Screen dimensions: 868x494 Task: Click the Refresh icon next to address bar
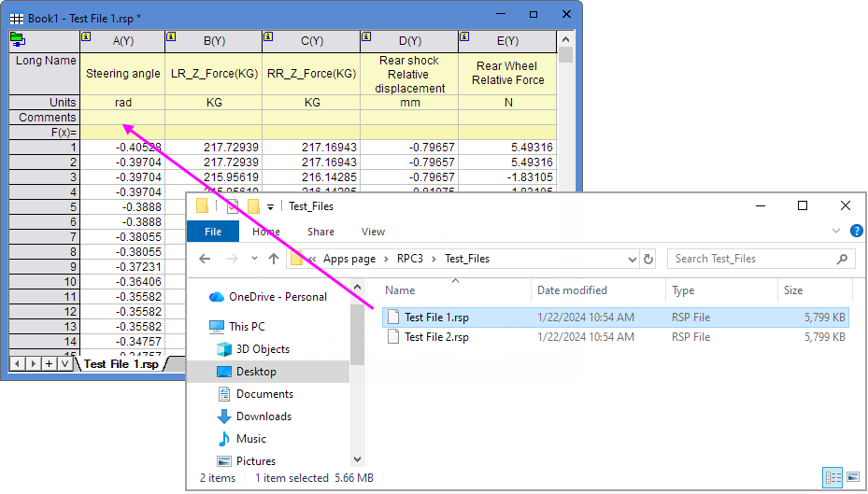[x=648, y=259]
